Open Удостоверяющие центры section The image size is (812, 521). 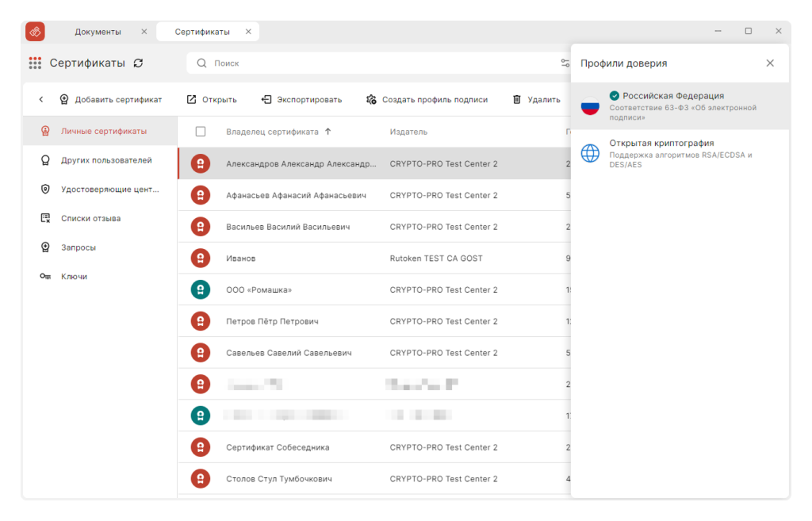(x=100, y=190)
